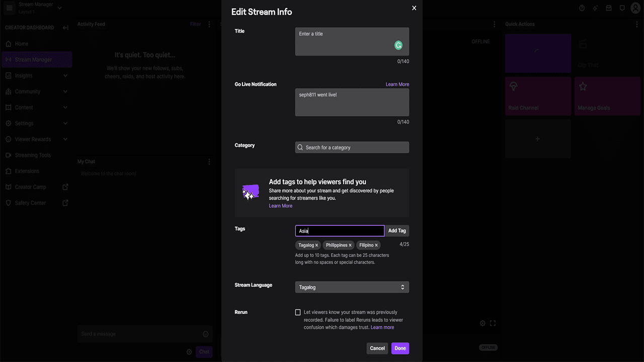644x362 pixels.
Task: Select Stream Manager in the sidebar
Action: [37, 59]
